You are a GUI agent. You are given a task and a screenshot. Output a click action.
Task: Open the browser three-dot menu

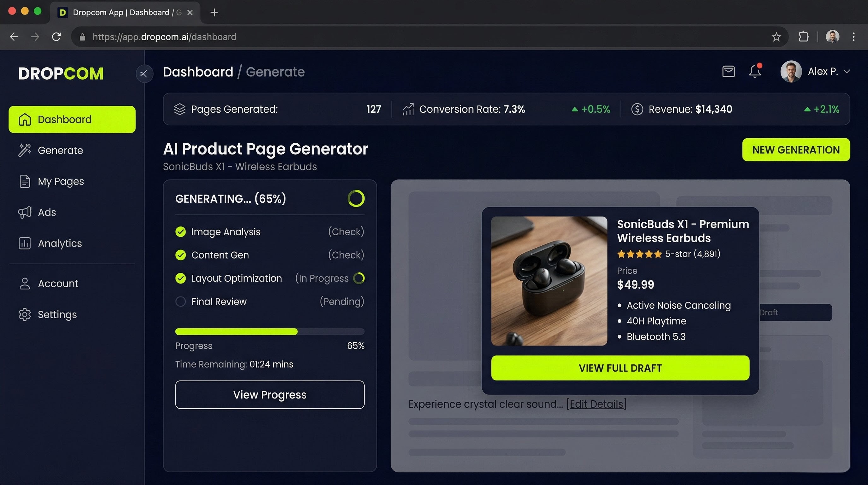(x=853, y=37)
